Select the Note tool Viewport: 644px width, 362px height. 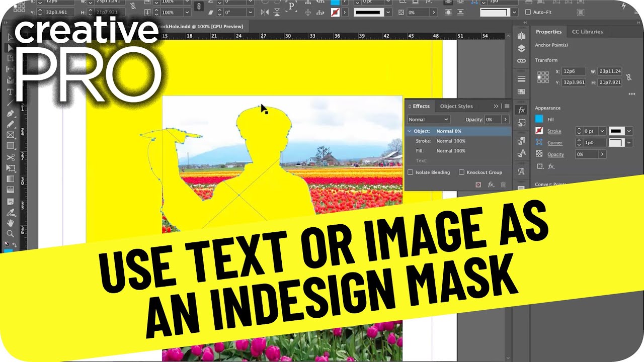10,201
